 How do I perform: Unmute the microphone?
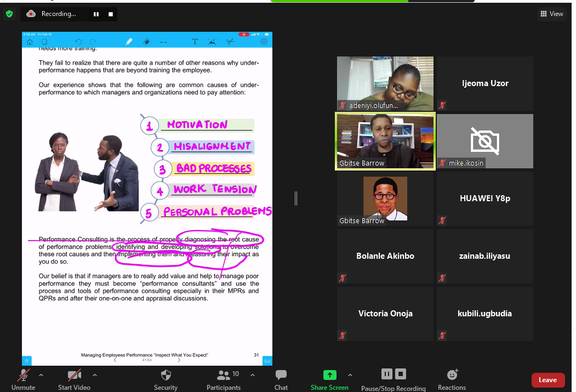coord(23,379)
